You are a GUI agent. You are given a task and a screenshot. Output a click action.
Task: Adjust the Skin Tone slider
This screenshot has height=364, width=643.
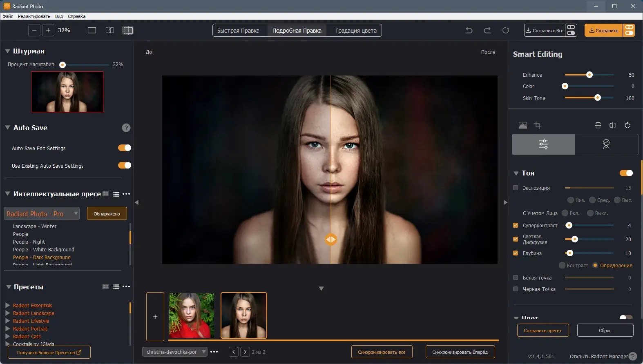pos(589,98)
